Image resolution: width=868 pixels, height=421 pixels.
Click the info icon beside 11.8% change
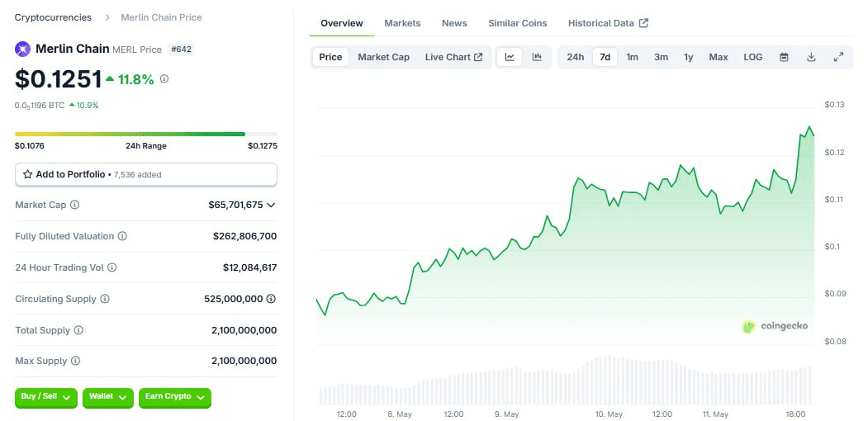(x=164, y=79)
